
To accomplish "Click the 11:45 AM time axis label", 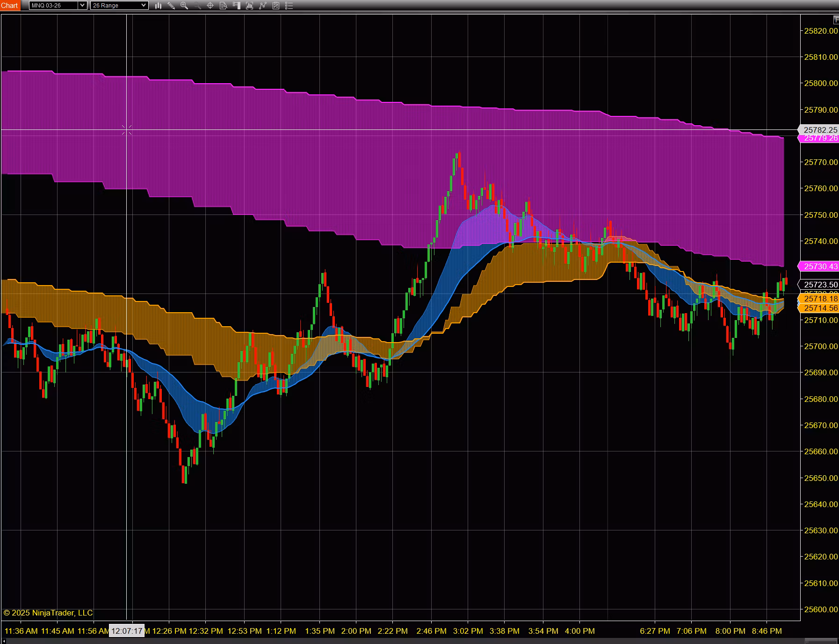I will click(58, 631).
